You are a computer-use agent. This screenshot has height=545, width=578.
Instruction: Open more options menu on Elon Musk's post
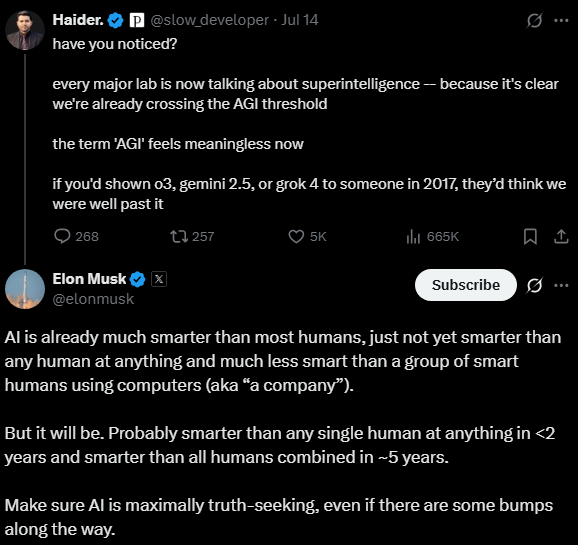pos(561,285)
